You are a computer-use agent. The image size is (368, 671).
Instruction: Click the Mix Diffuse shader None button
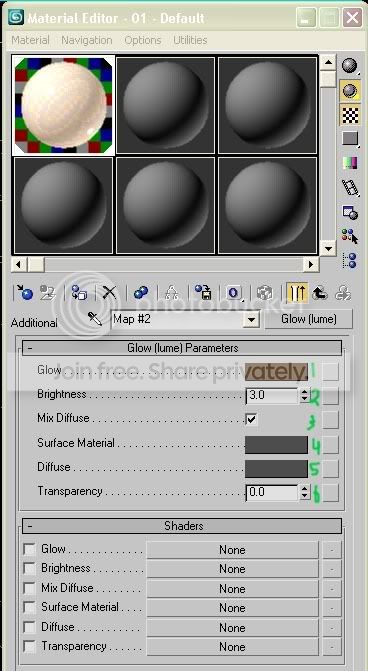coord(232,588)
